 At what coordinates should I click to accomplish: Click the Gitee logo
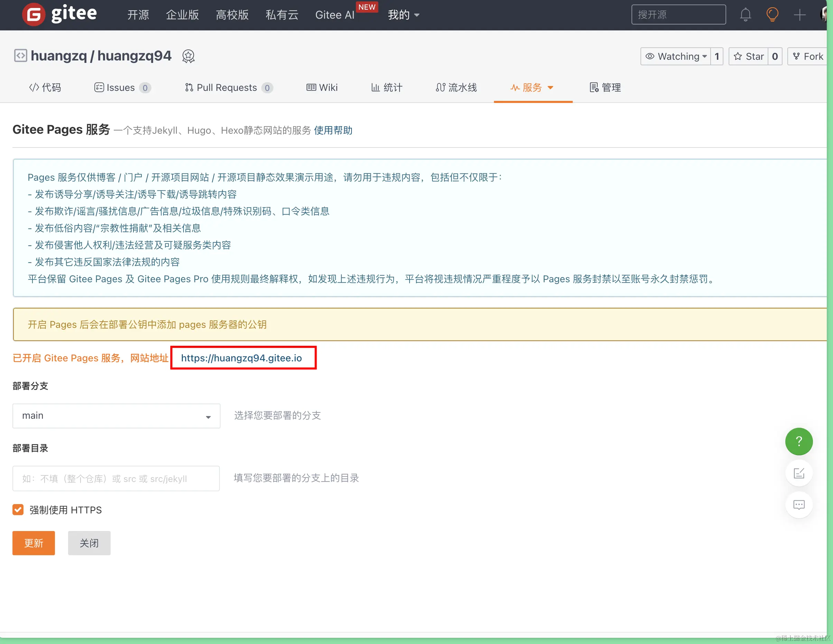pos(59,14)
